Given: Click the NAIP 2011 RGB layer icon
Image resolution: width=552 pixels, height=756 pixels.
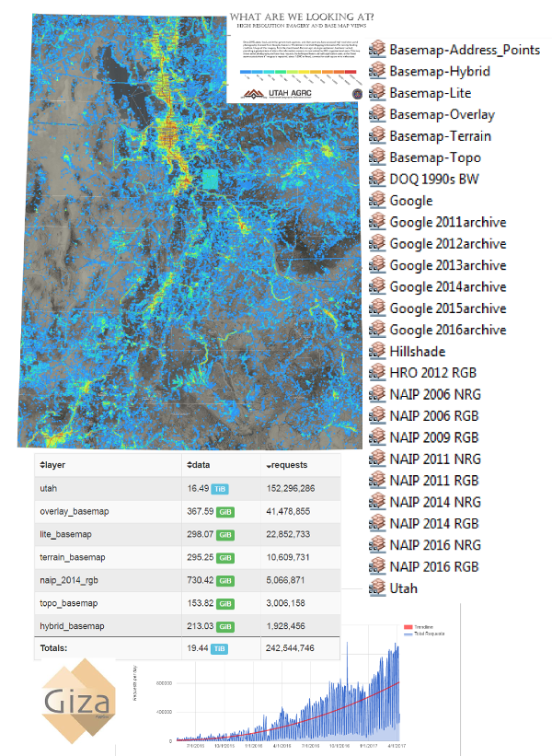Looking at the screenshot, I should click(x=377, y=481).
